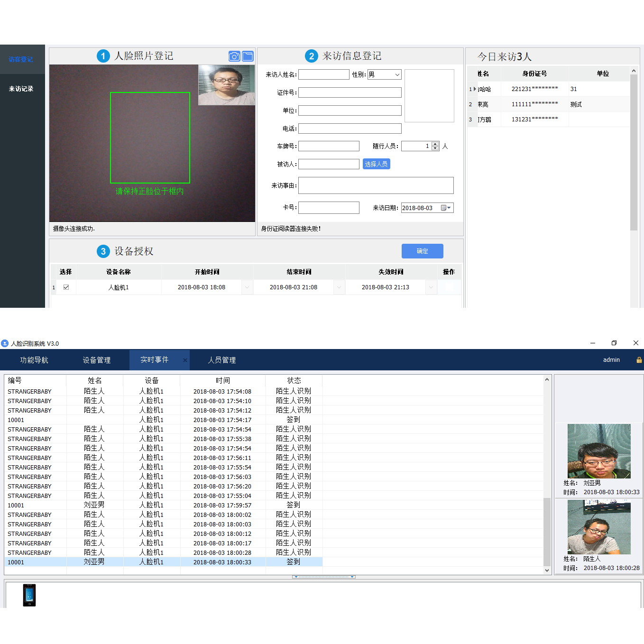Expand the 性别 dropdown
This screenshot has width=644, height=644.
pos(397,74)
